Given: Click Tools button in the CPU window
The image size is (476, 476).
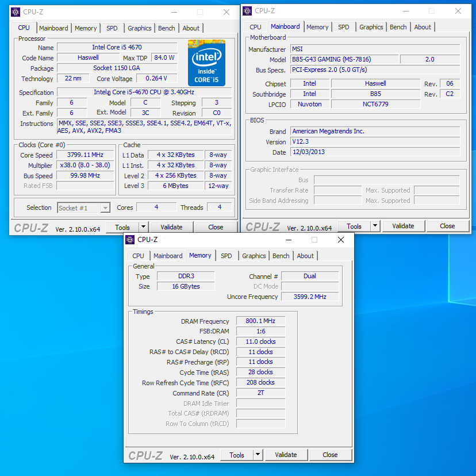Looking at the screenshot, I should (x=122, y=227).
